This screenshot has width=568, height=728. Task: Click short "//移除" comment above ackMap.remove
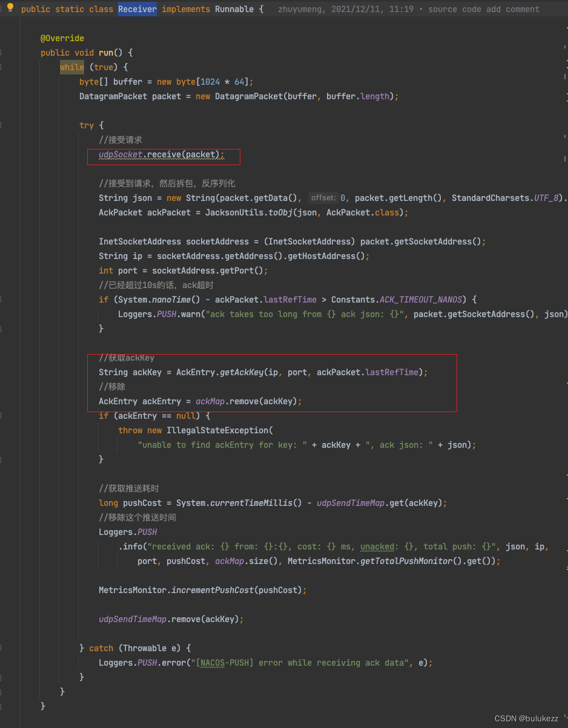112,387
